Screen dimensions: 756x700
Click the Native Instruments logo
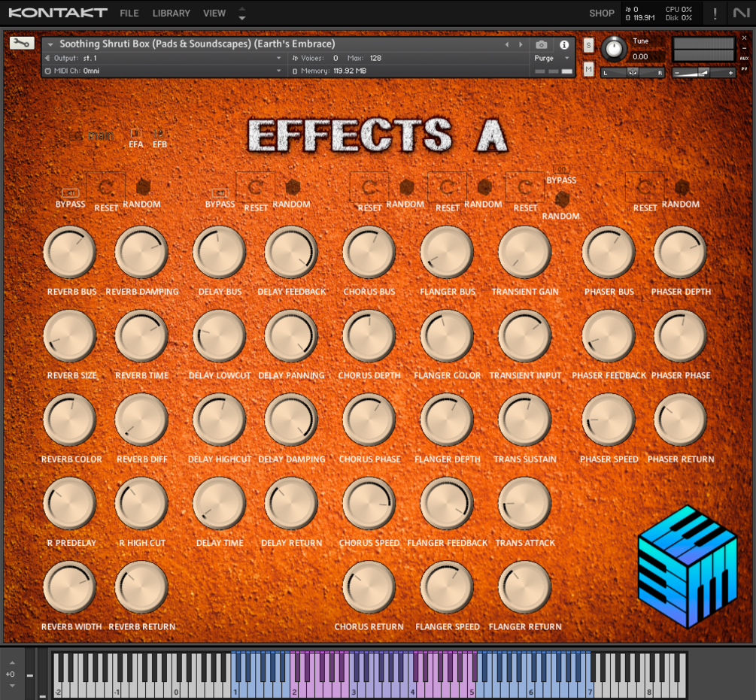741,13
